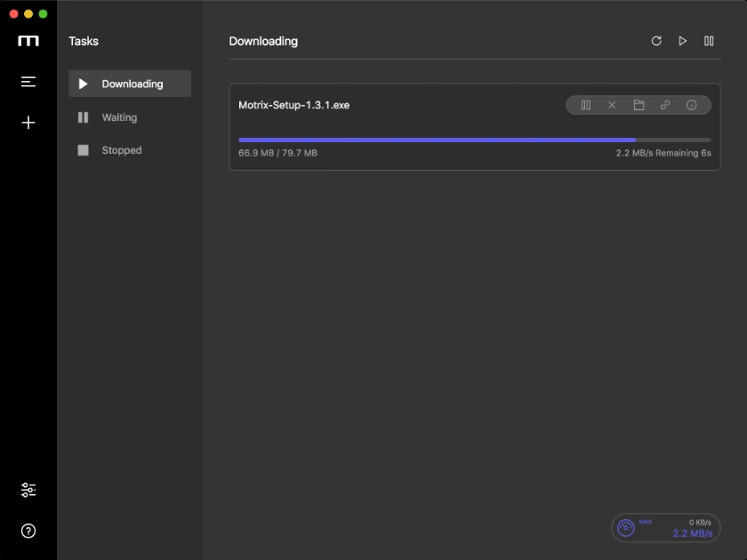This screenshot has height=560, width=747.
Task: Select the Downloading category
Action: pyautogui.click(x=128, y=84)
